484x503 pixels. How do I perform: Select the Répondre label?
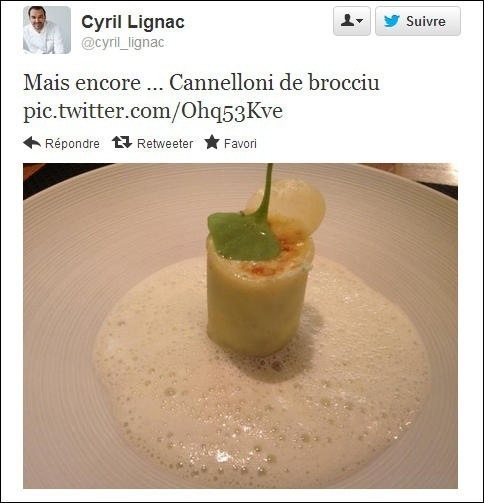pos(72,144)
